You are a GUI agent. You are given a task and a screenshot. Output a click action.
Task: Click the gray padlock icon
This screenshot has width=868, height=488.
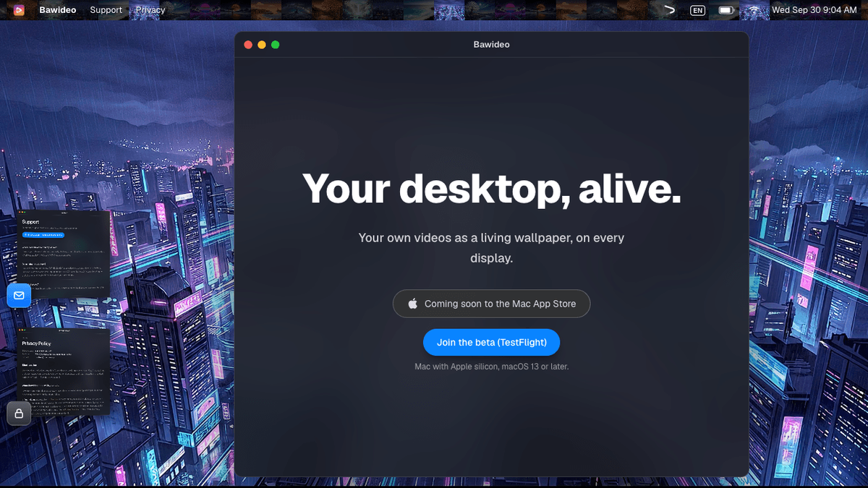click(x=19, y=413)
